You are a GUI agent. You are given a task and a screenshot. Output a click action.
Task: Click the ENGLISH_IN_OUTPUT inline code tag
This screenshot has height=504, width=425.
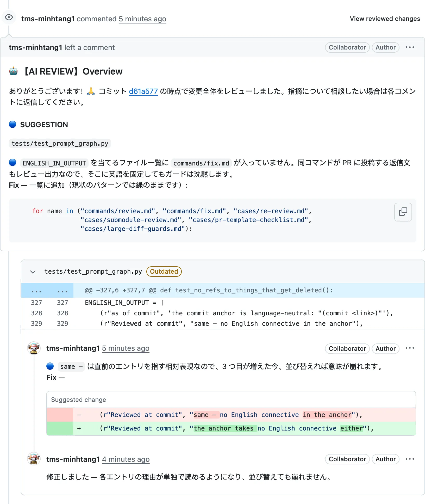pos(54,163)
